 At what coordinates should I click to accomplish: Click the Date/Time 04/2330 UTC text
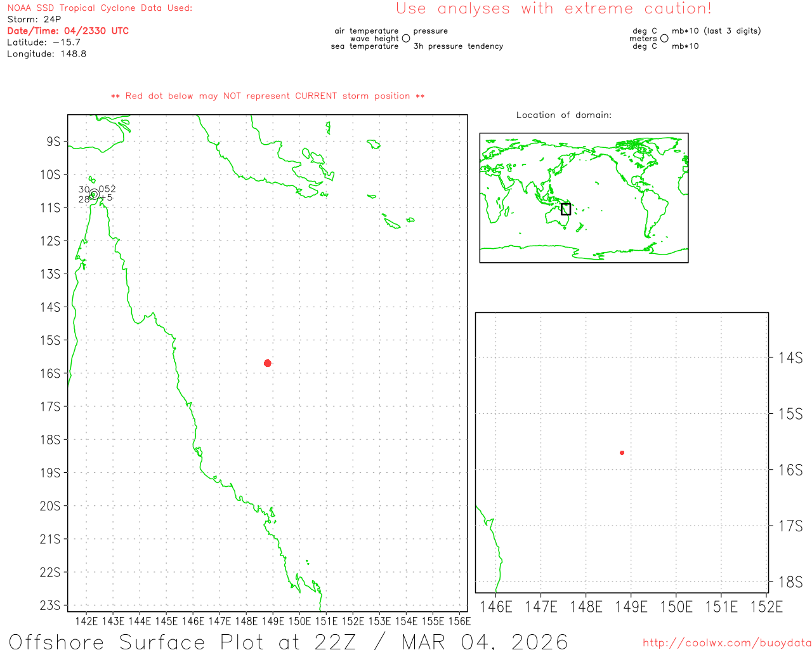pos(68,30)
